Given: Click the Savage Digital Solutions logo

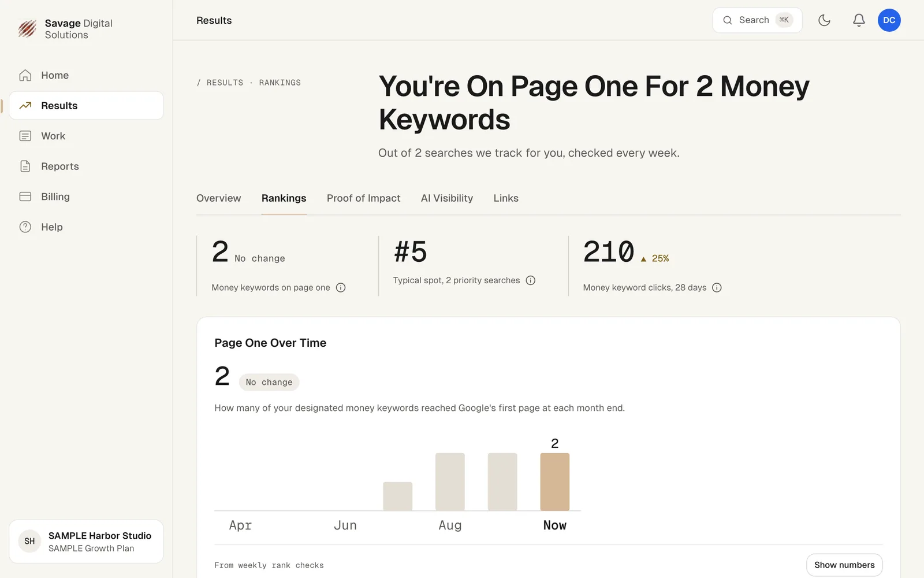Looking at the screenshot, I should pos(65,29).
